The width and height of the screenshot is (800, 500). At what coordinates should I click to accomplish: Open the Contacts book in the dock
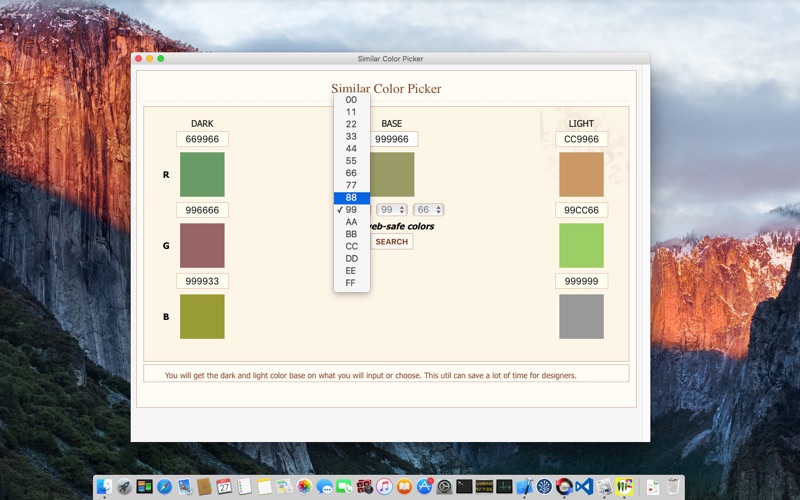[204, 487]
